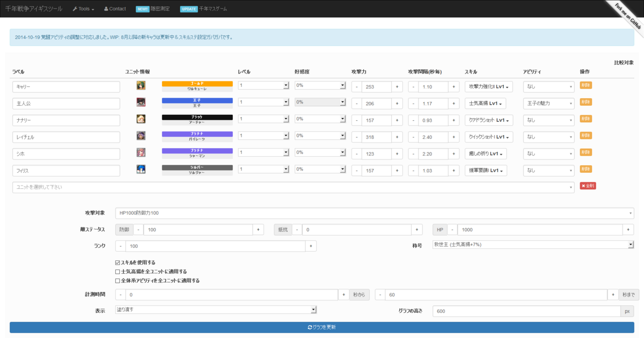Screen dimensions: 644x338
Task: Enable 全体系アビリティを全ユニットに適用する checkbox
Action: click(x=118, y=281)
